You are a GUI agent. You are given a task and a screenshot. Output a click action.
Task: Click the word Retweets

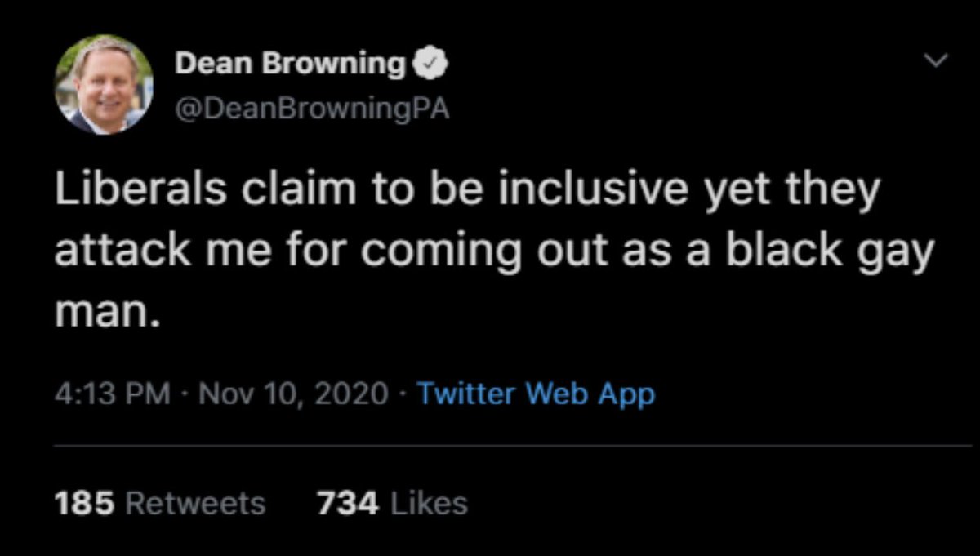195,503
